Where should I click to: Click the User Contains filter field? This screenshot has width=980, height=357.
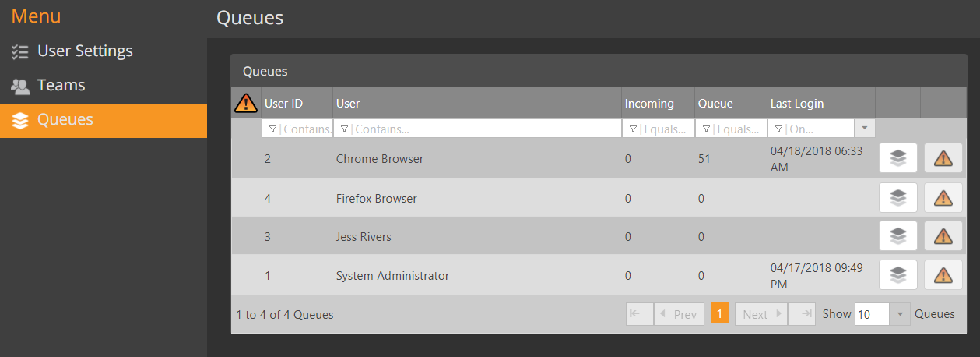pyautogui.click(x=477, y=129)
